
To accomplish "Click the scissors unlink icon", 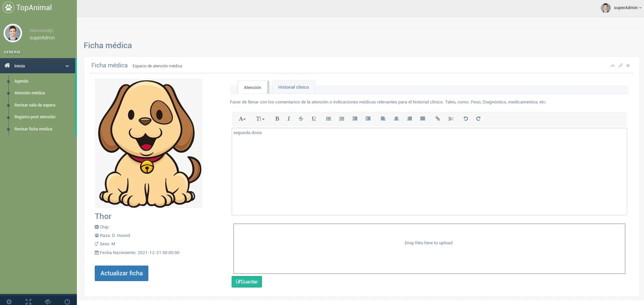I will coord(451,119).
